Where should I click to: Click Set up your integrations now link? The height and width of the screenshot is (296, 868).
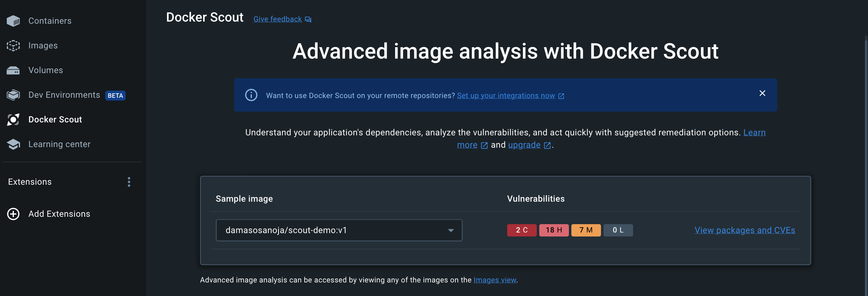pos(506,96)
